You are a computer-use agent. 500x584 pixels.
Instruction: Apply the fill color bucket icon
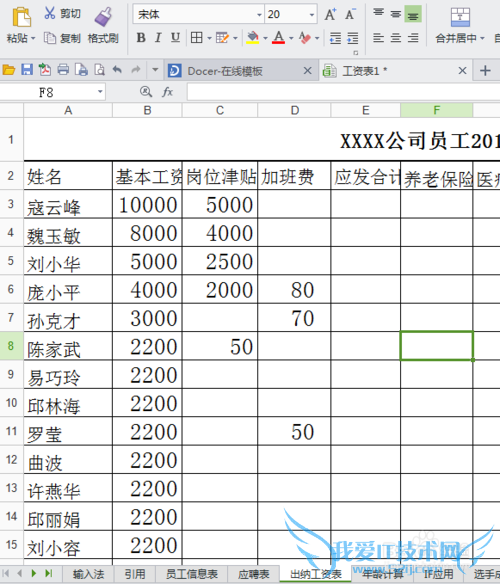coord(253,38)
